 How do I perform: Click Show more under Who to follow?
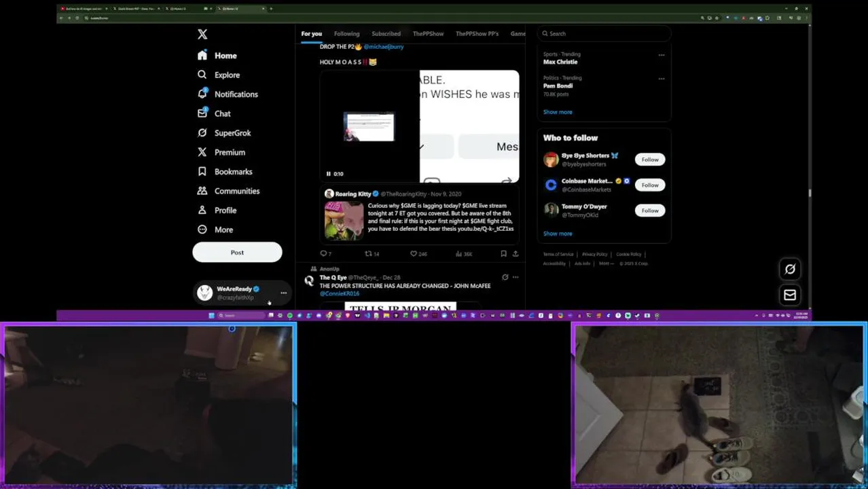pos(558,234)
